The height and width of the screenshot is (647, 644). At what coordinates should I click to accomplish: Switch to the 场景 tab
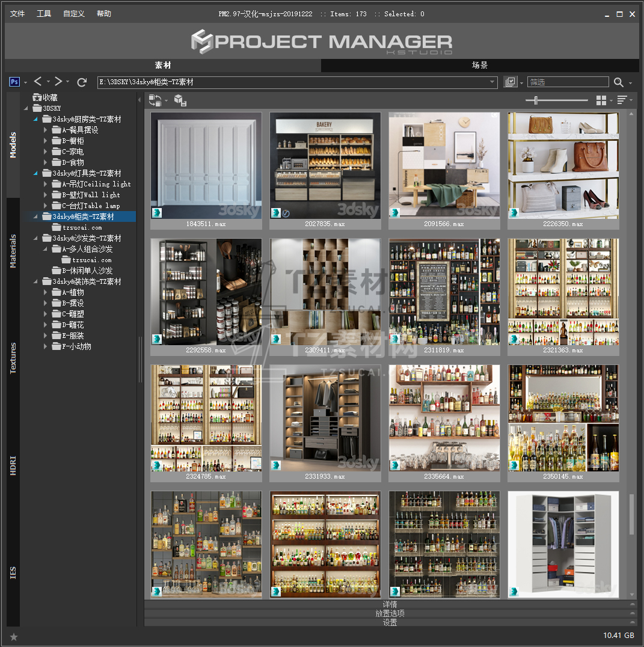click(x=479, y=66)
